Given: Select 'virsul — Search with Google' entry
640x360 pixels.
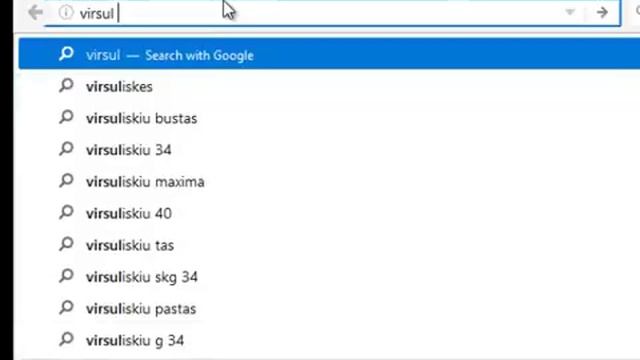Looking at the screenshot, I should [329, 54].
